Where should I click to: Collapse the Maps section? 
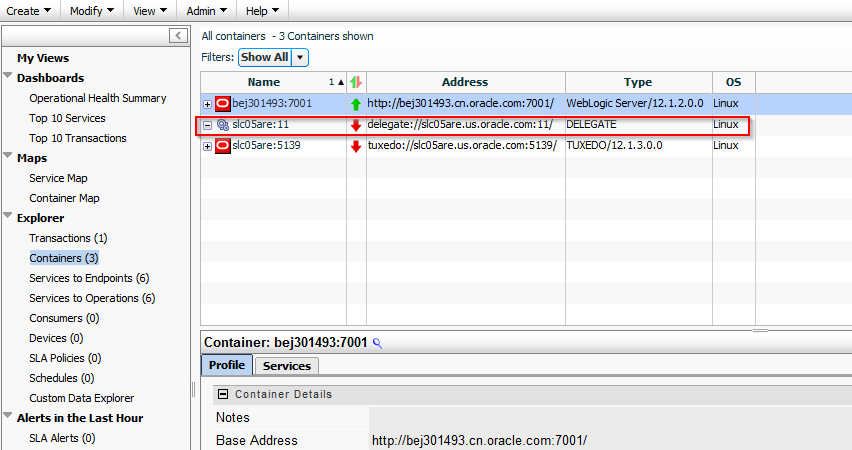[8, 155]
